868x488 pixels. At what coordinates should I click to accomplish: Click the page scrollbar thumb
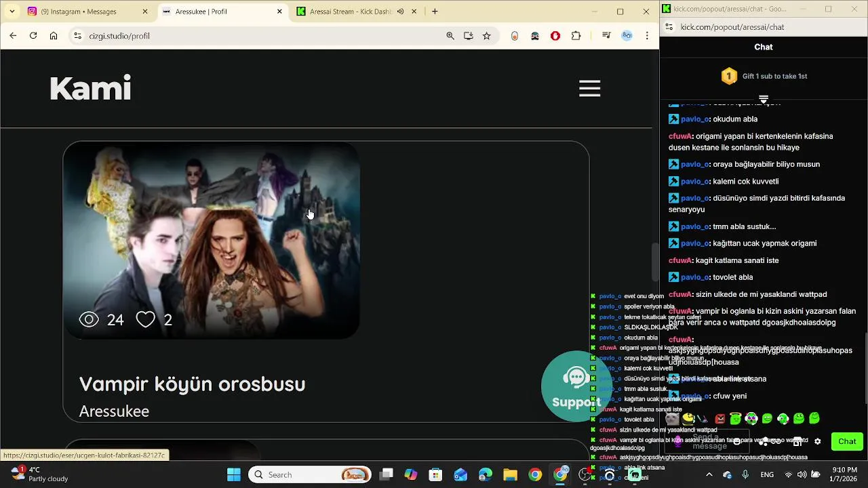(655, 262)
